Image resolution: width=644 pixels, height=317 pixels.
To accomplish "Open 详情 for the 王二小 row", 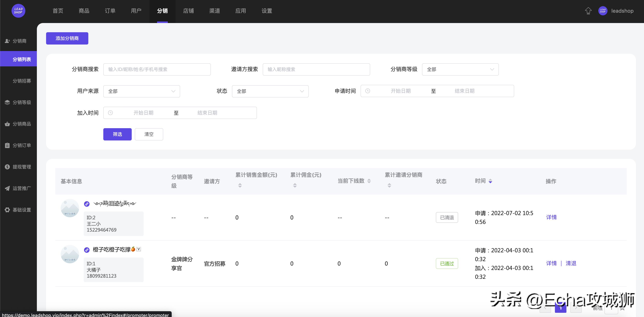I will pyautogui.click(x=551, y=217).
